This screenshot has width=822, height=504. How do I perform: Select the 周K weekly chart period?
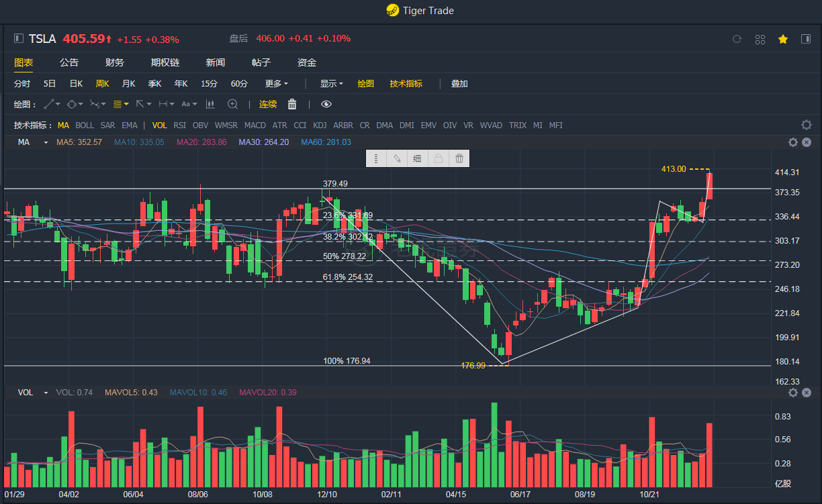[x=102, y=84]
